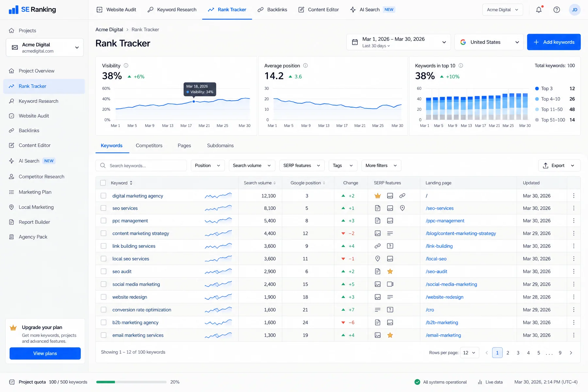Click the map pin icon in seo services row
Screen dimensions: 588x392
[402, 208]
